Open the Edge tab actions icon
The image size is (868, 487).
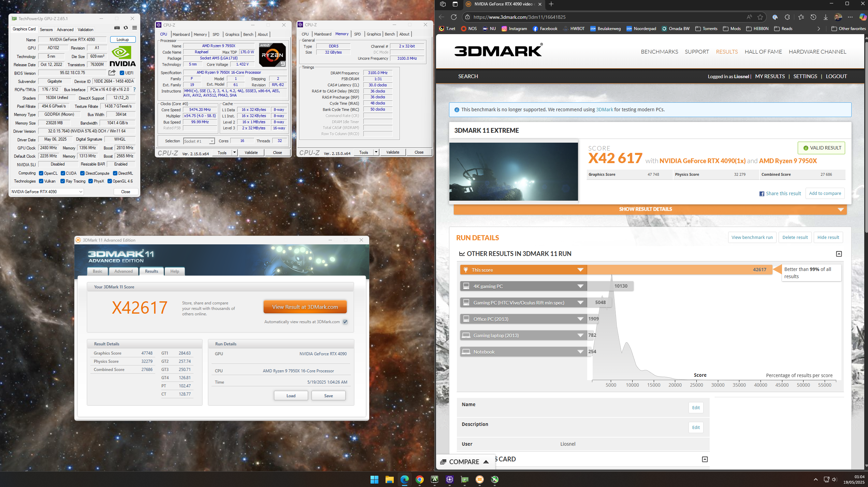(455, 4)
